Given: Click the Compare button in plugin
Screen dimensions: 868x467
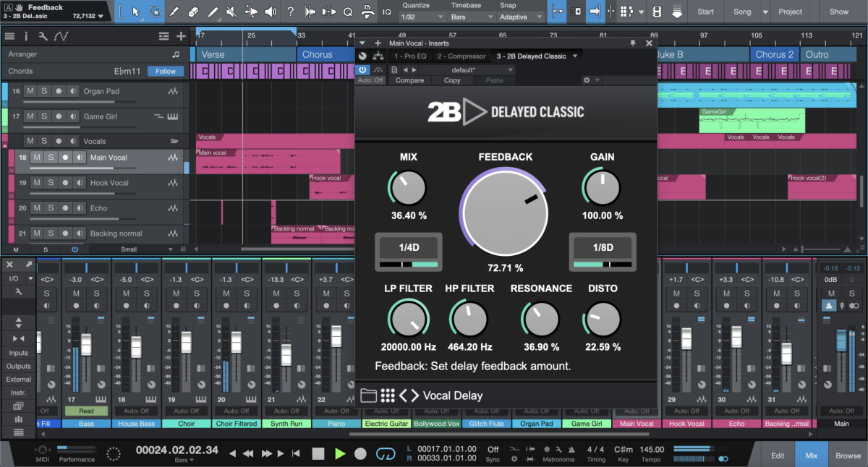Looking at the screenshot, I should coord(409,80).
